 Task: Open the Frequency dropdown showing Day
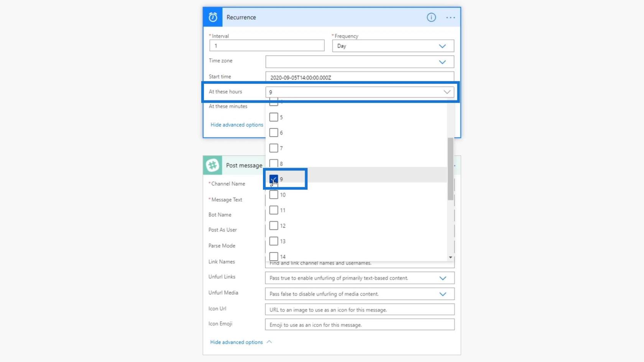click(393, 46)
